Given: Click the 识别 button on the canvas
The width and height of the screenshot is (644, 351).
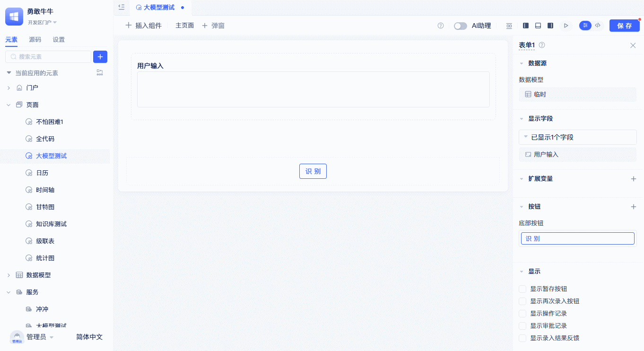Looking at the screenshot, I should pos(313,171).
